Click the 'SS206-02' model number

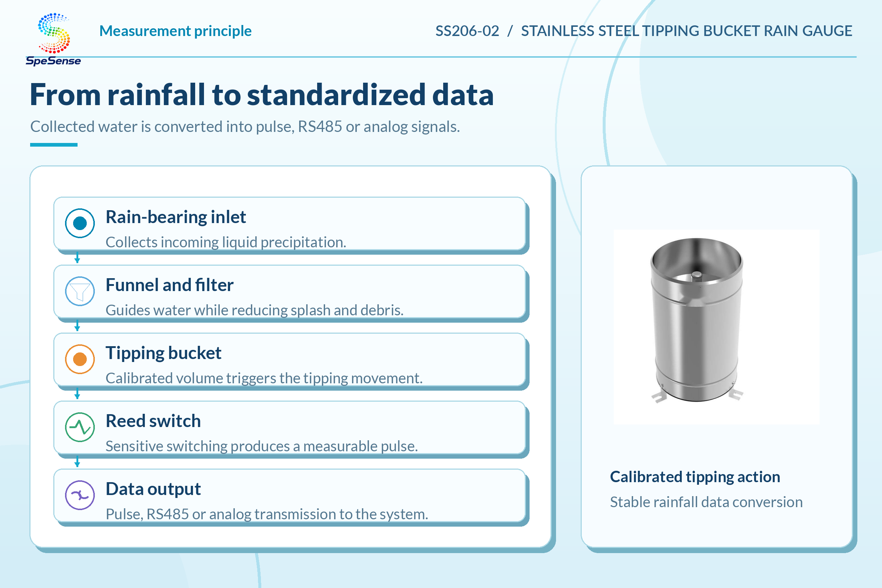point(467,31)
